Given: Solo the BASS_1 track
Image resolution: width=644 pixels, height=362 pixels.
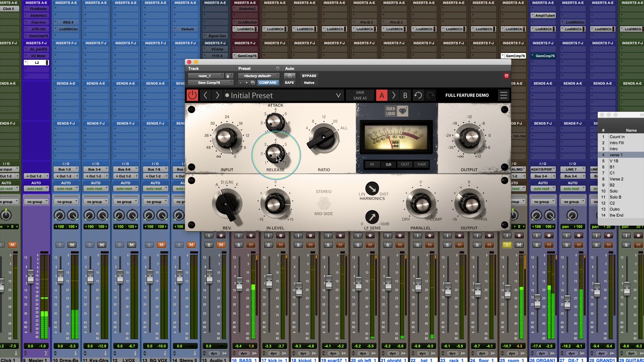Looking at the screenshot, I should 238,245.
